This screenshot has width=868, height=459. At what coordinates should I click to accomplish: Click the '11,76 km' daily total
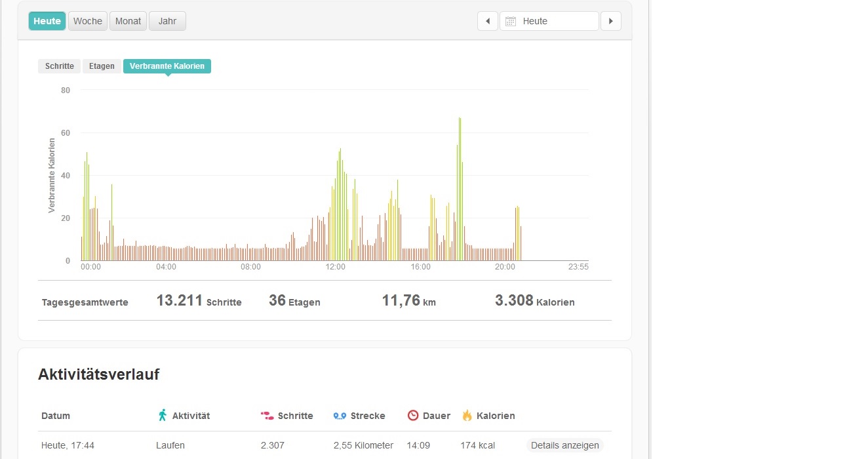pos(409,301)
